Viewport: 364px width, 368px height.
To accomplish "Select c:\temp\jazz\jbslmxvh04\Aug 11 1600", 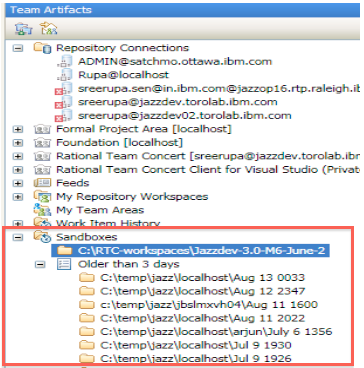I will [209, 304].
